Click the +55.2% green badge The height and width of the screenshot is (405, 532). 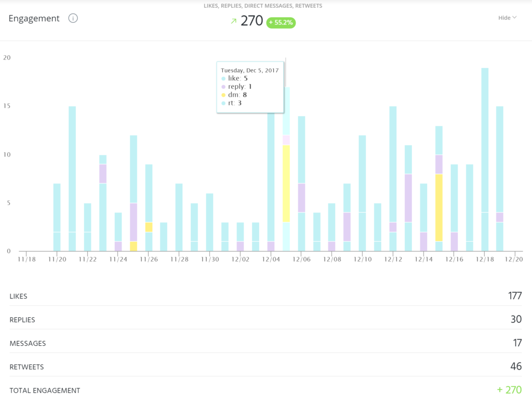click(x=281, y=22)
